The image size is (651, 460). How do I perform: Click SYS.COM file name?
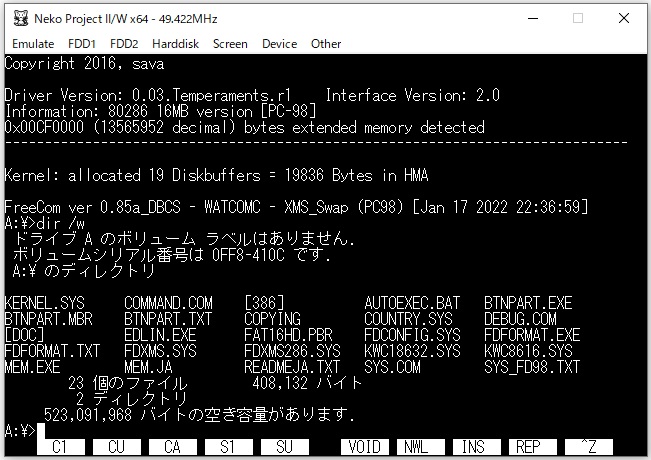pos(392,367)
